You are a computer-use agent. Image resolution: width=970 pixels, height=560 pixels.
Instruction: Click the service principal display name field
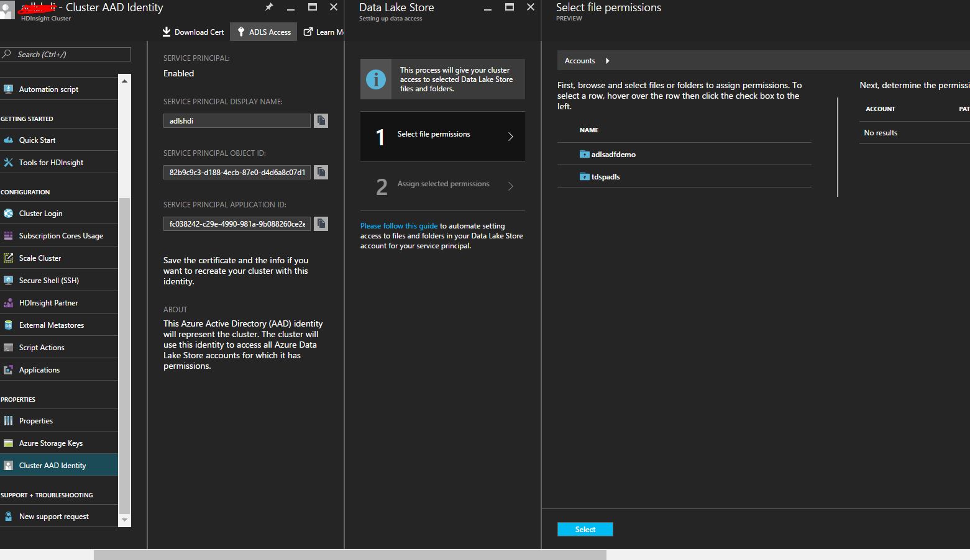tap(237, 121)
